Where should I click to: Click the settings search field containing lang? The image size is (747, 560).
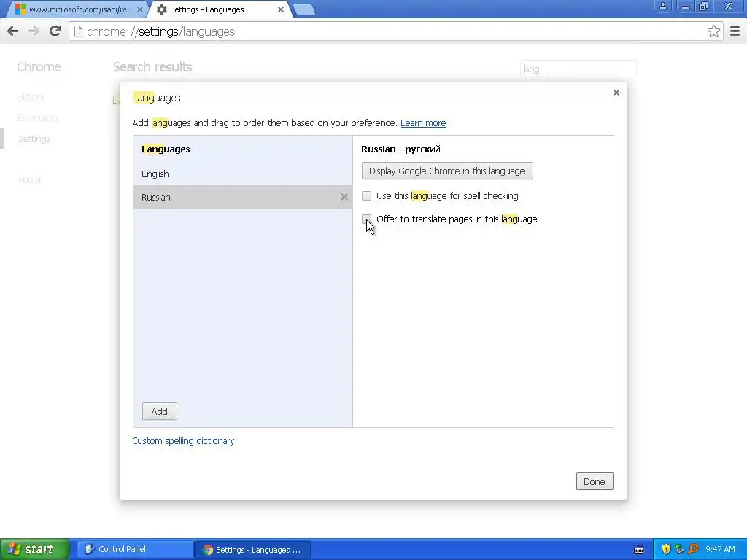click(578, 69)
